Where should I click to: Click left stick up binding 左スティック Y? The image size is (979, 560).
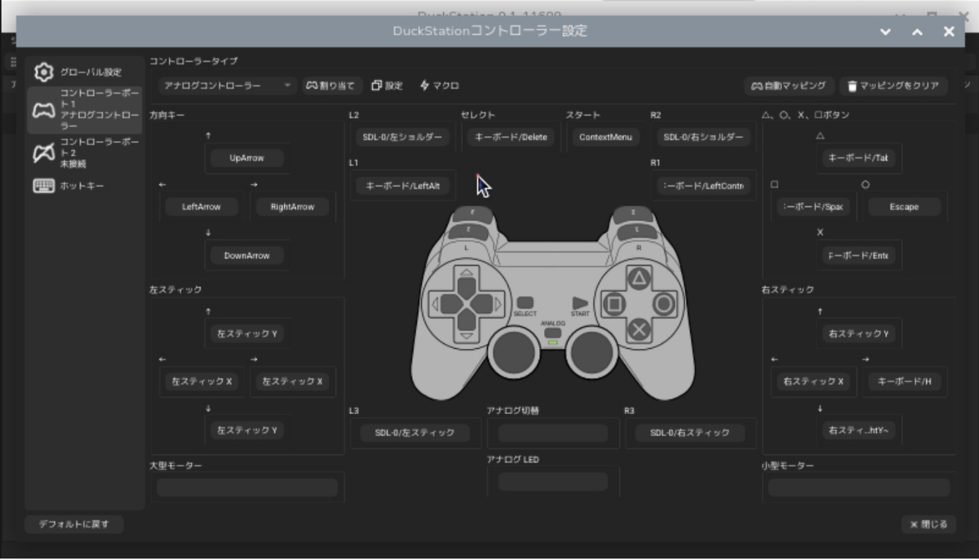247,333
